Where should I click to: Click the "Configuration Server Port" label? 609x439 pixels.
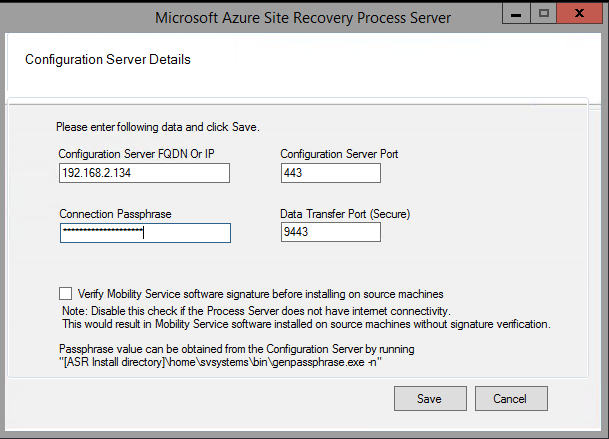tap(339, 154)
